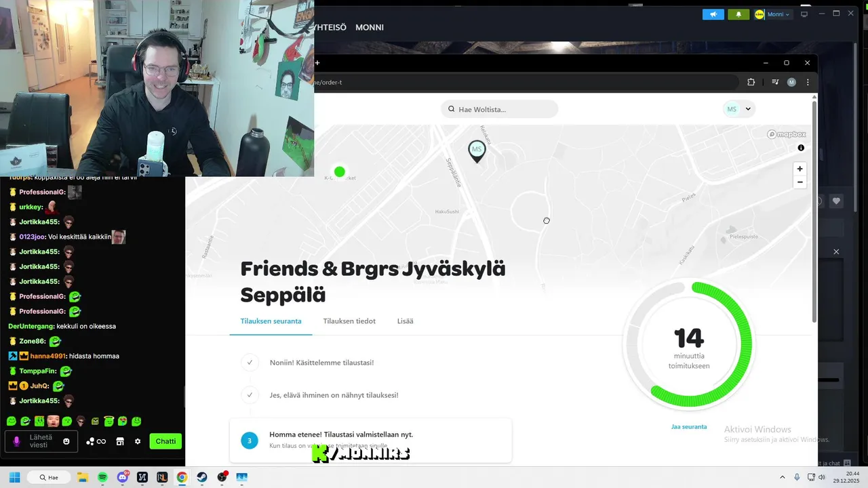Click the Lähetä viesti chat input
This screenshot has width=868, height=488.
(x=40, y=441)
